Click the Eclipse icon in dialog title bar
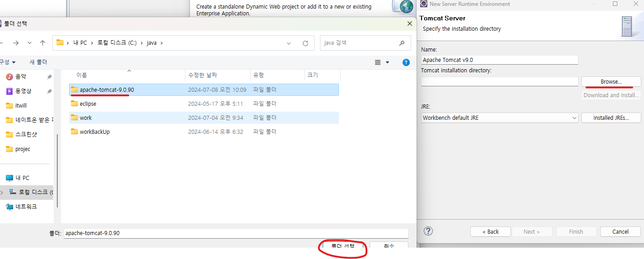The image size is (644, 259). (x=424, y=4)
